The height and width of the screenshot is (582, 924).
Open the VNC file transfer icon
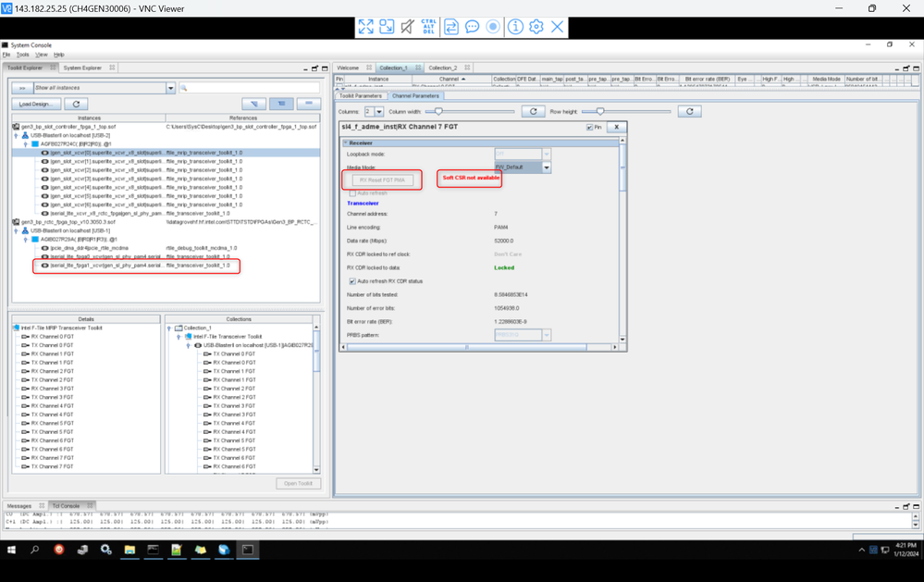pos(451,27)
